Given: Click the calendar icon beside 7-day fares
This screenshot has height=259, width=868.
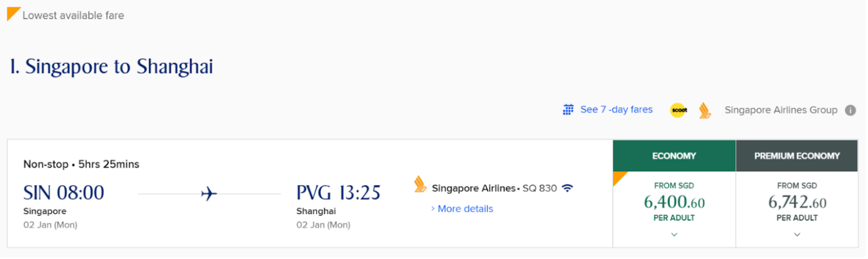Looking at the screenshot, I should (568, 110).
